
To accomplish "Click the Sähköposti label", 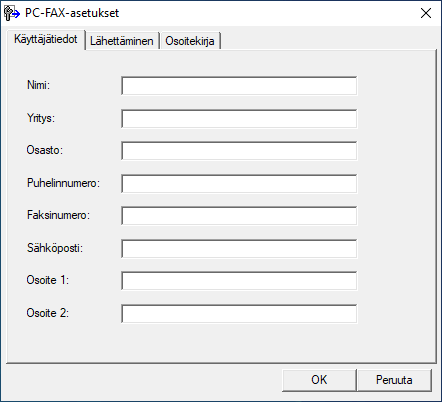I will [55, 248].
